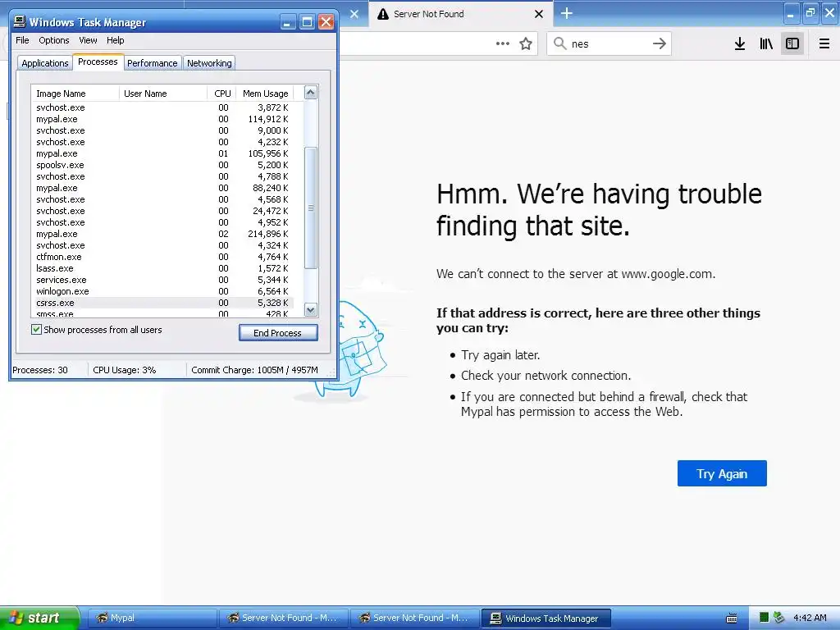Select the Processes tab
The height and width of the screenshot is (630, 840).
click(x=98, y=62)
